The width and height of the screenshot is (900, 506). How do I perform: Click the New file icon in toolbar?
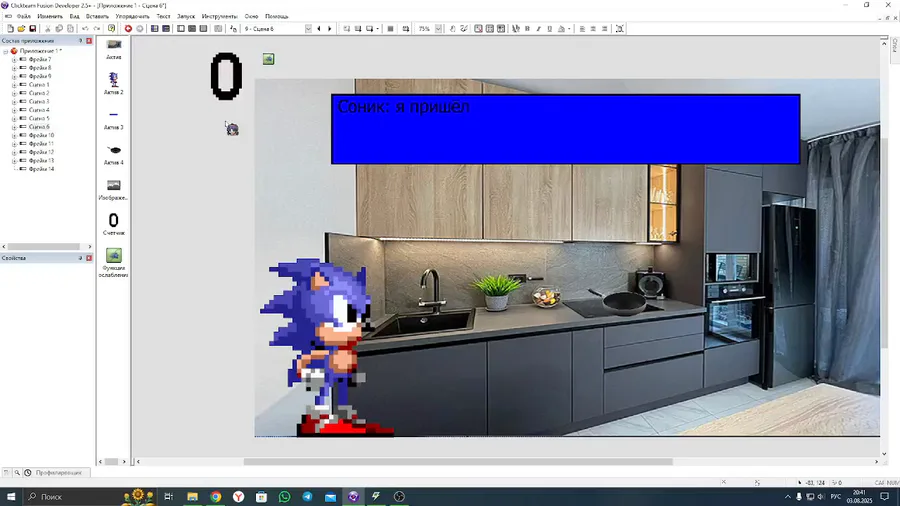[10, 29]
